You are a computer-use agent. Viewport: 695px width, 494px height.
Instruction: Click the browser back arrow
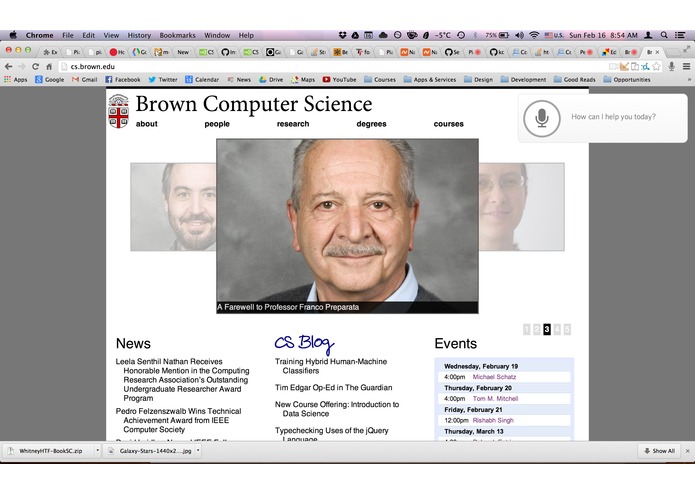tap(8, 66)
